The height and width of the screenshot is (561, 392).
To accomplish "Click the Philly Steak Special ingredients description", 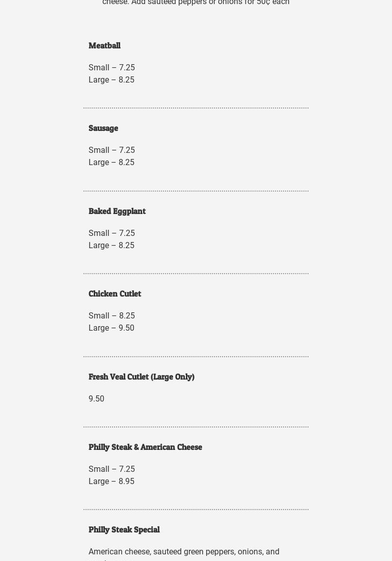I will [184, 552].
